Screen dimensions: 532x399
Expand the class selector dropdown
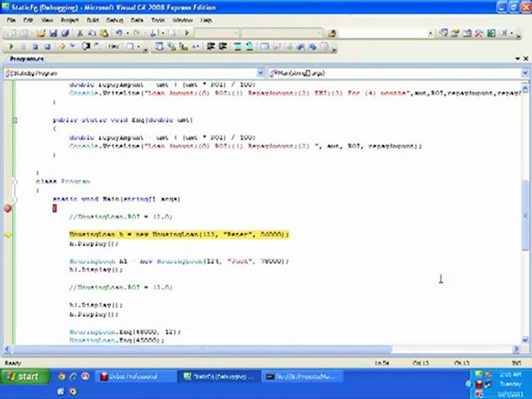(260, 73)
